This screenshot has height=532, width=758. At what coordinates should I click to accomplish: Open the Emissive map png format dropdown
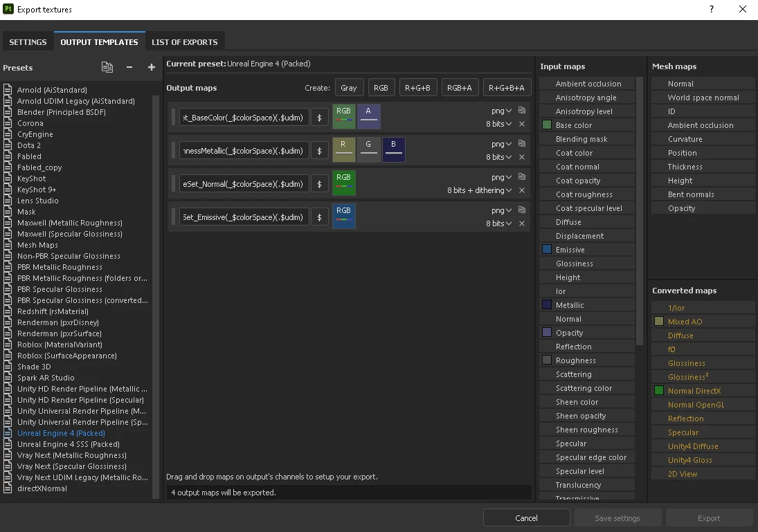tap(501, 211)
